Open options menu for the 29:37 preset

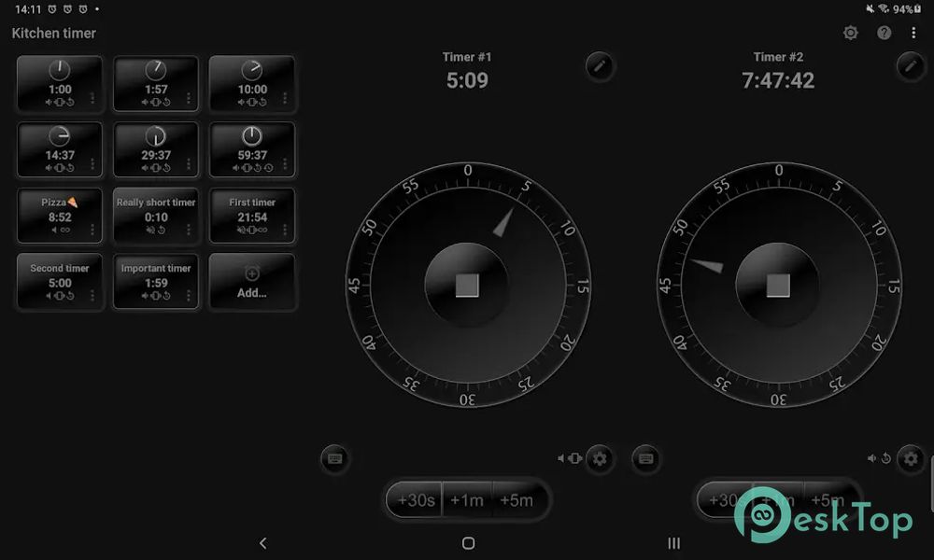pos(189,163)
